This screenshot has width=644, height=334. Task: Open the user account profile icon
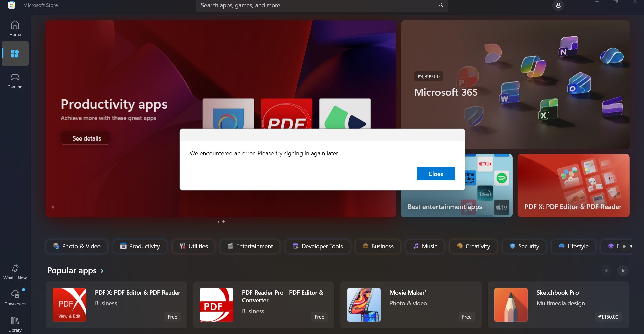558,5
